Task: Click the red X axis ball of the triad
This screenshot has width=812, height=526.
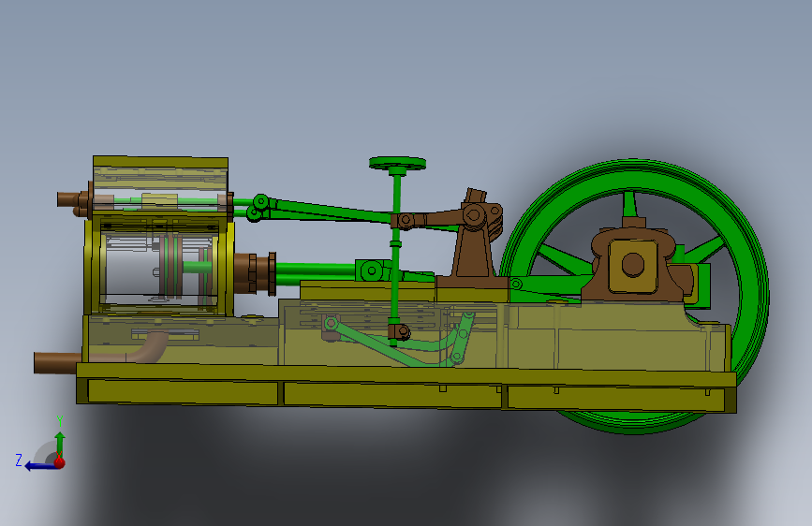Action: coord(60,461)
